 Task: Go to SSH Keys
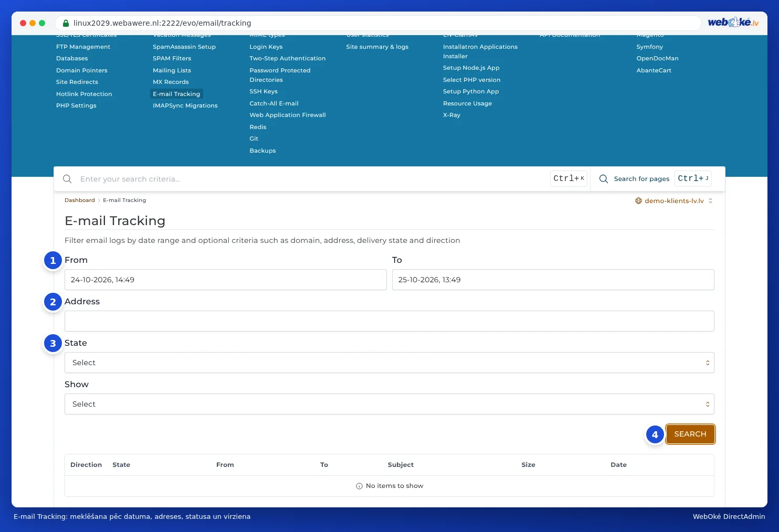[x=264, y=91]
